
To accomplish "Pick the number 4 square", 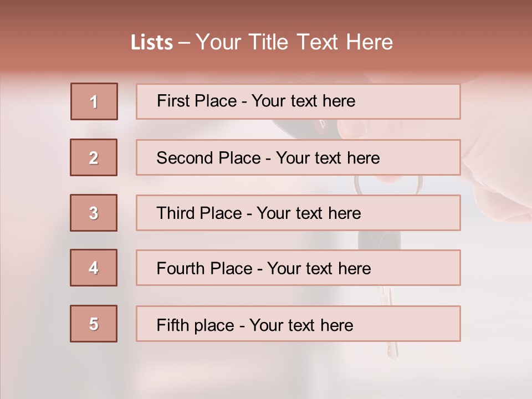I will pyautogui.click(x=94, y=268).
